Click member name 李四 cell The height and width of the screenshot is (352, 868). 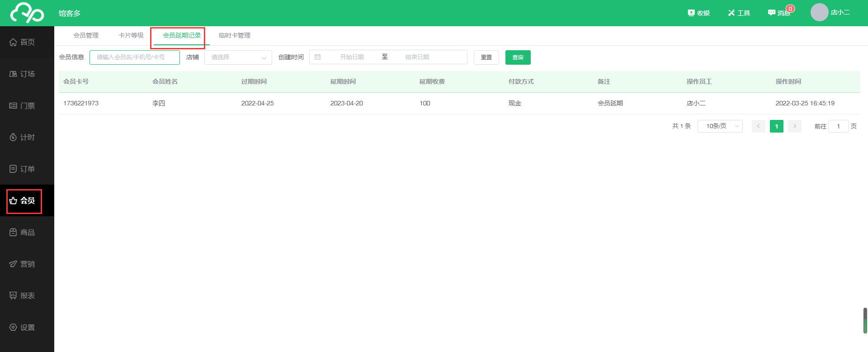(x=159, y=103)
